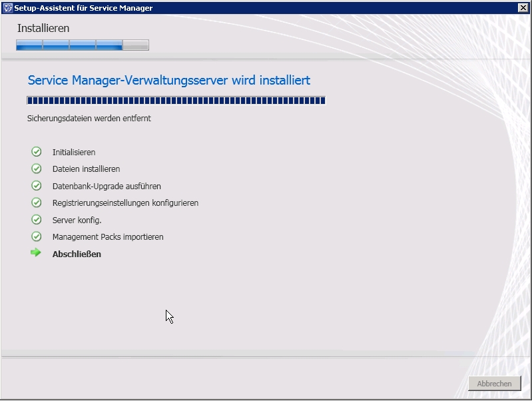Click the dark blue installation progress bar
The width and height of the screenshot is (532, 401).
[x=176, y=101]
